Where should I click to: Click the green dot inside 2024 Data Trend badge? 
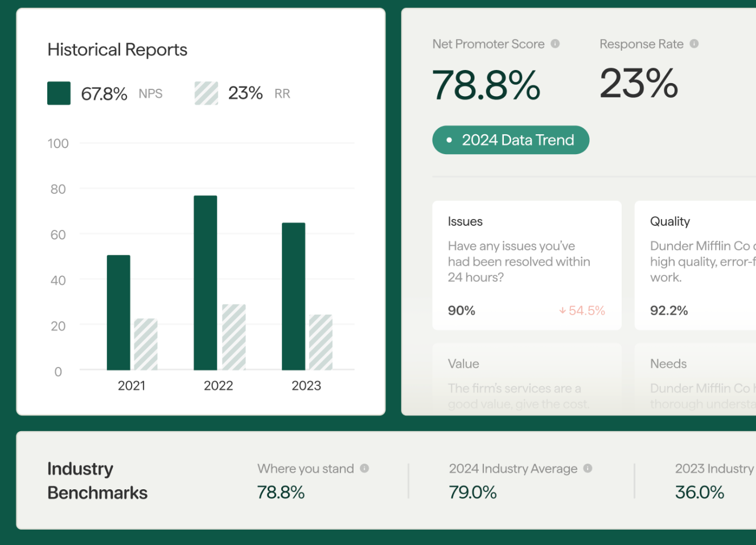coord(449,140)
